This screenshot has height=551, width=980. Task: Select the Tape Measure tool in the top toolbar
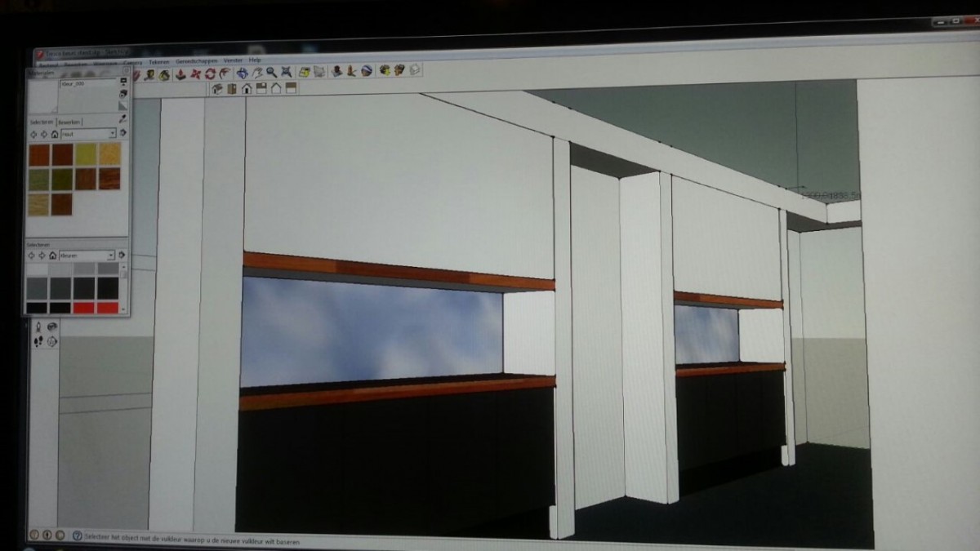coord(149,73)
